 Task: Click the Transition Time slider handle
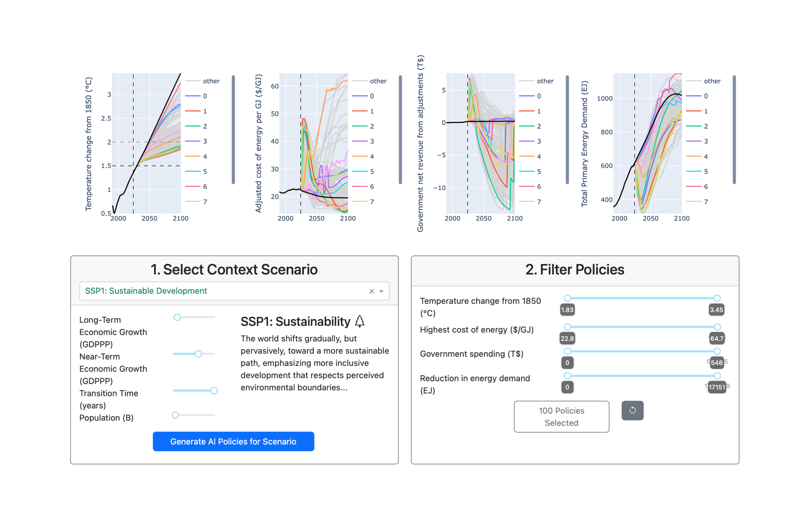click(214, 391)
